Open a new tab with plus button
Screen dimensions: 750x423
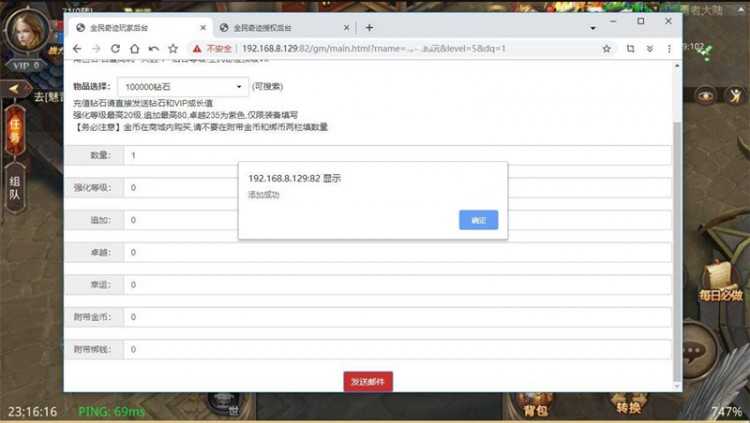tap(369, 28)
